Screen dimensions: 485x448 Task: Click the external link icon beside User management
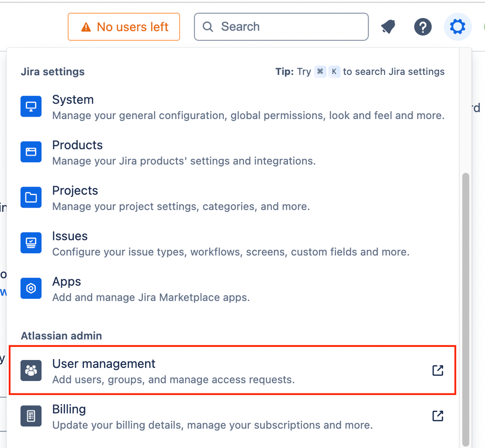[x=438, y=370]
